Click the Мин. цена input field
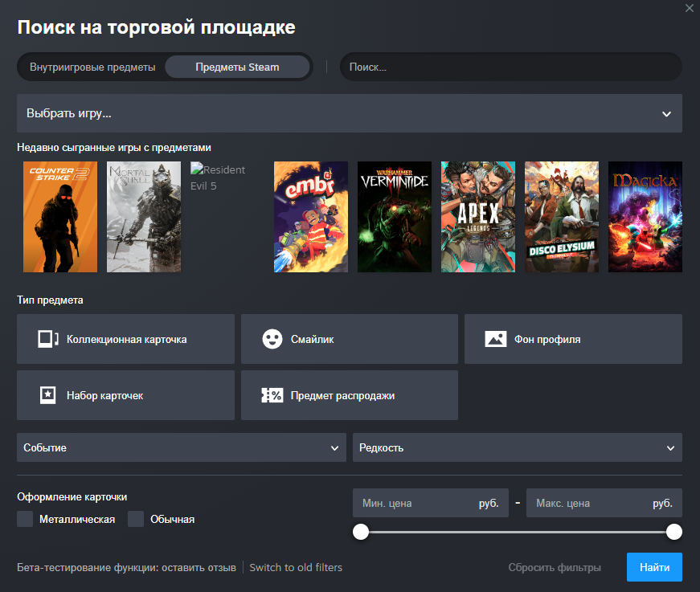Image resolution: width=700 pixels, height=592 pixels. [x=414, y=504]
